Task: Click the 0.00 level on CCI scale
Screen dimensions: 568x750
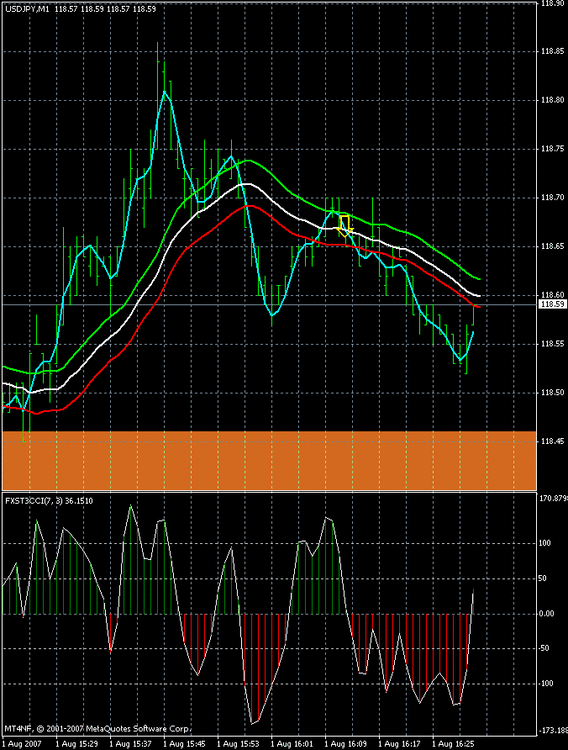Action: [546, 614]
